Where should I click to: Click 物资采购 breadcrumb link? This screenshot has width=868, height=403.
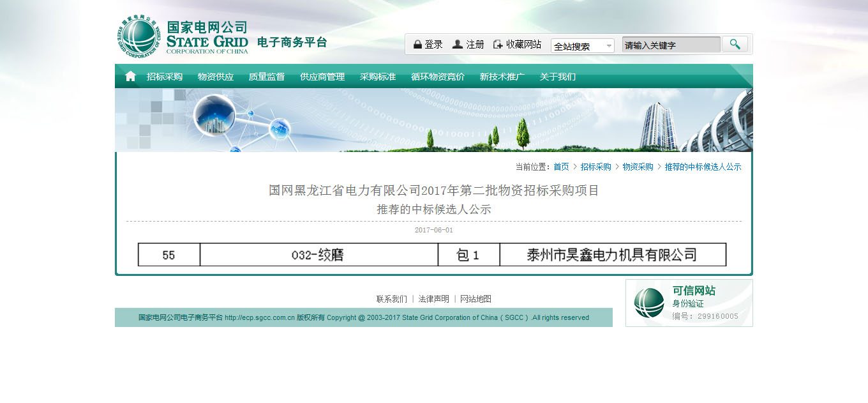[638, 167]
